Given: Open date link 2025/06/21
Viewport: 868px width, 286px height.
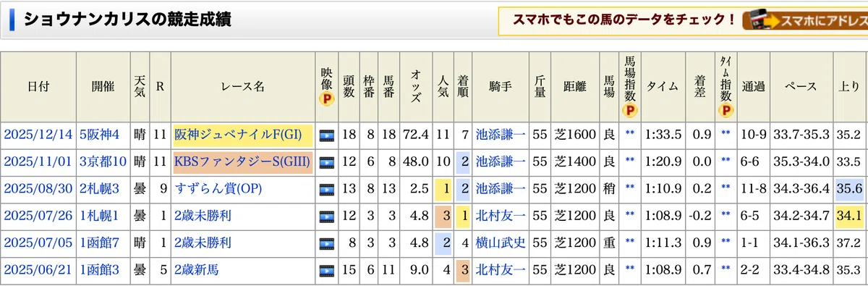Looking at the screenshot, I should [x=39, y=270].
